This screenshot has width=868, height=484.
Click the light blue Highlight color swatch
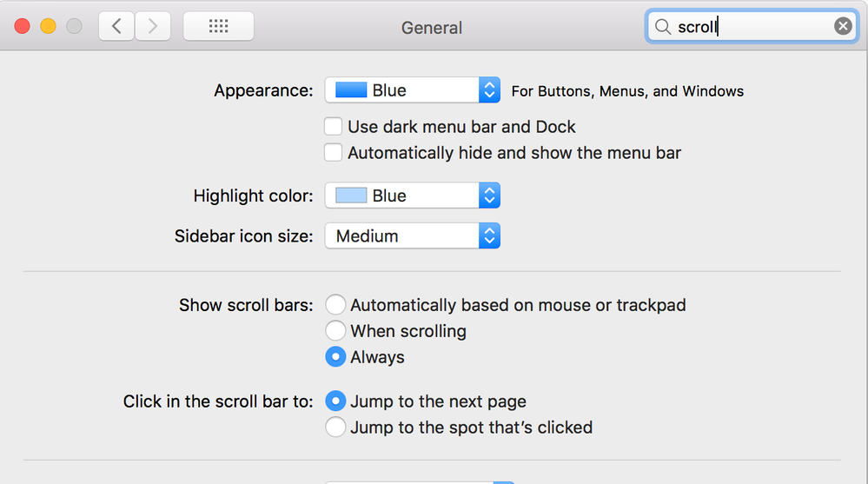[x=351, y=196]
